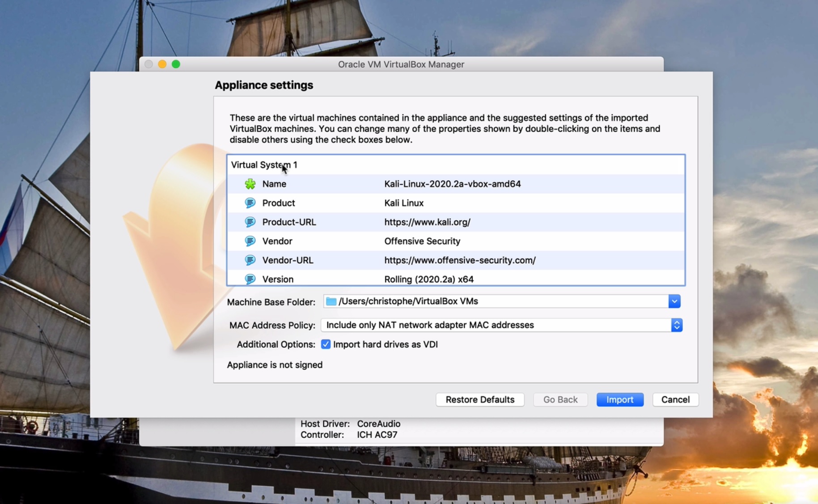The width and height of the screenshot is (818, 504).
Task: Click the Version label
Action: pyautogui.click(x=278, y=279)
